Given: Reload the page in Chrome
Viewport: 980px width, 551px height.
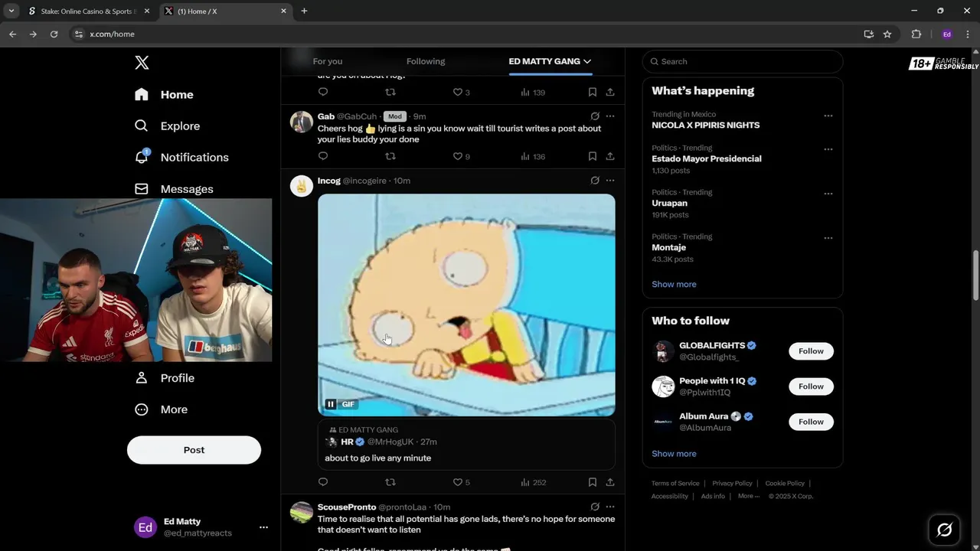Looking at the screenshot, I should click(x=54, y=34).
